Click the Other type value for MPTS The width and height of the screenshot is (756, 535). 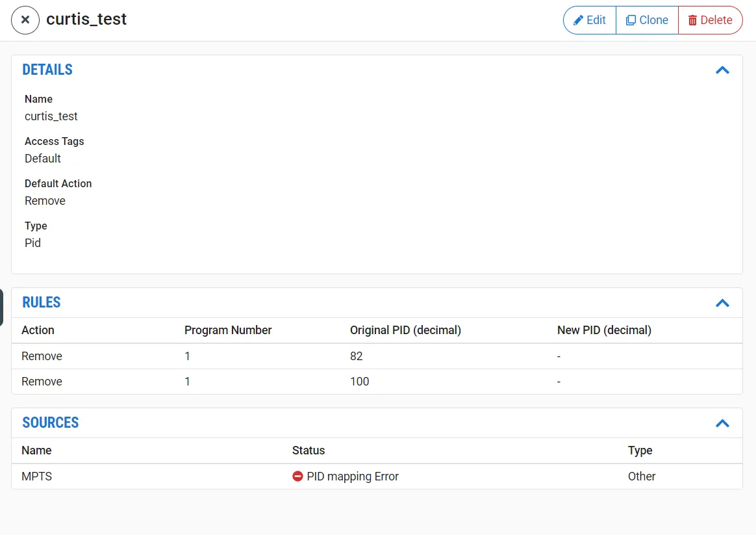pyautogui.click(x=642, y=476)
